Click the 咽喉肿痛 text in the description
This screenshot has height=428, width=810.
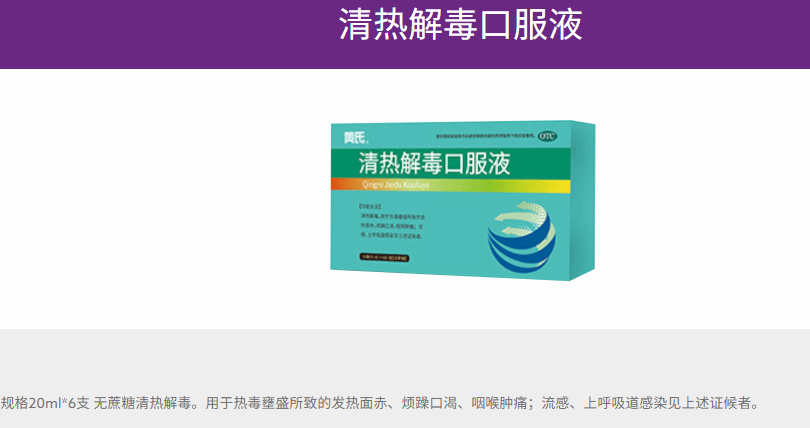tap(499, 403)
